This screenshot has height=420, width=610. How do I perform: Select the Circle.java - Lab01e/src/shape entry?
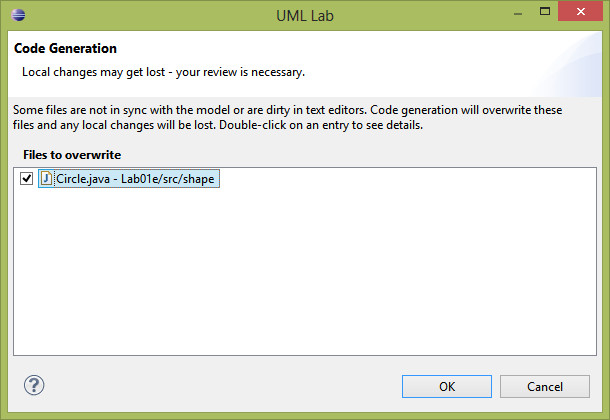click(x=129, y=178)
